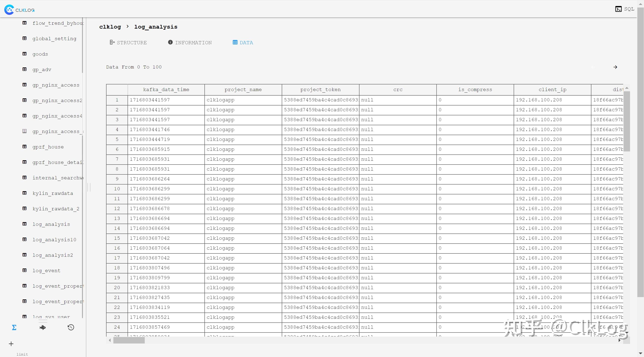Click the Sigma aggregate icon
This screenshot has width=644, height=357.
[x=14, y=327]
